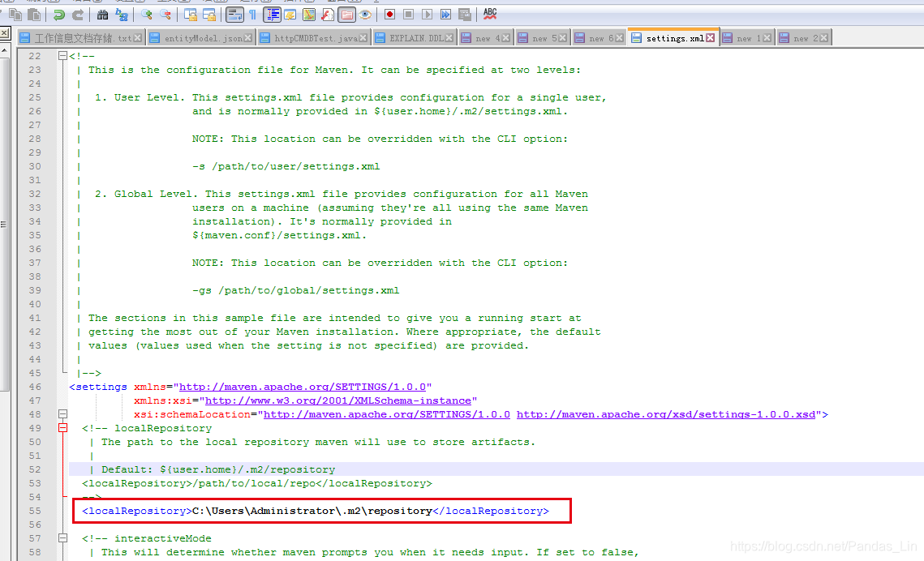
Task: Close the settings.xml tab
Action: tap(711, 38)
